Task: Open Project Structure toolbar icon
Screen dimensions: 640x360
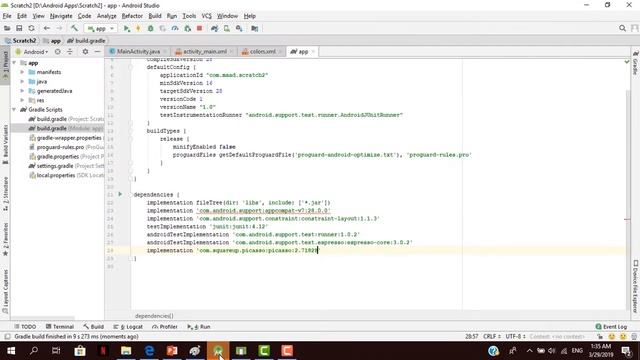Action: coord(255,29)
